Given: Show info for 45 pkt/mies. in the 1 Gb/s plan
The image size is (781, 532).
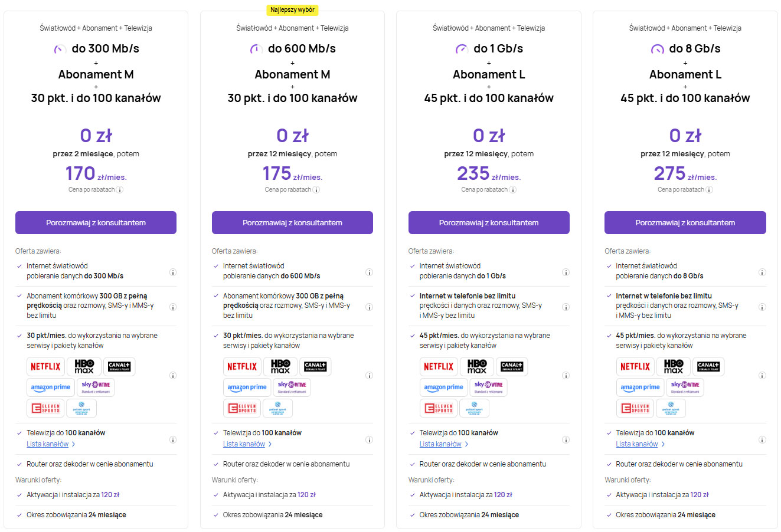Looking at the screenshot, I should click(x=566, y=375).
